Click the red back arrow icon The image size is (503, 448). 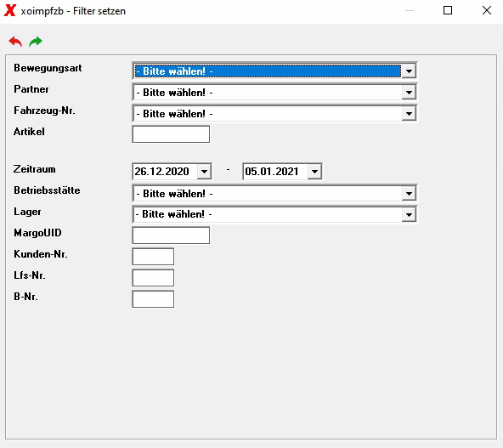15,42
